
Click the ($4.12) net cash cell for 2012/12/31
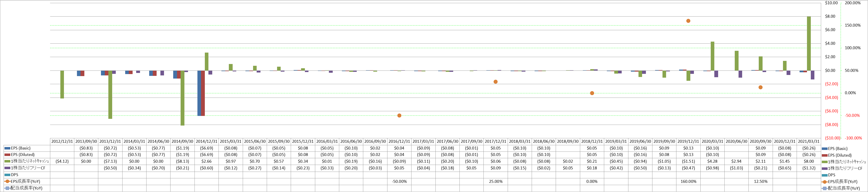[62, 161]
